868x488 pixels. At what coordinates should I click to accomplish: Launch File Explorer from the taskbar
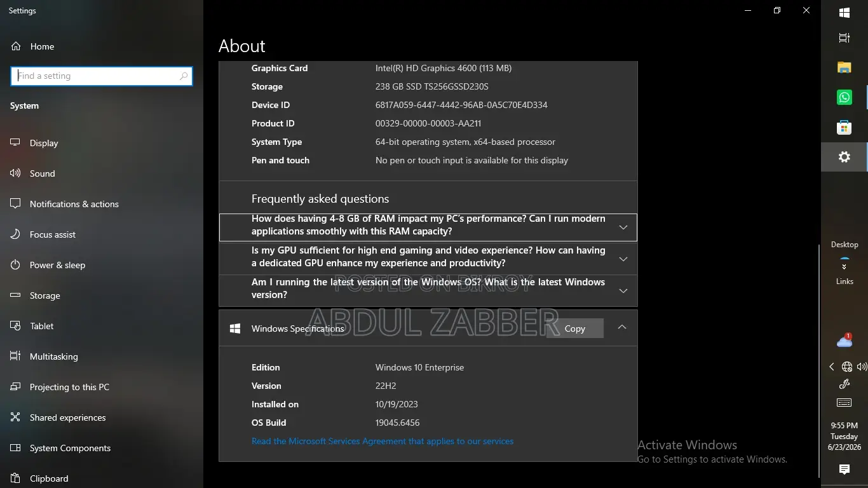click(x=844, y=67)
